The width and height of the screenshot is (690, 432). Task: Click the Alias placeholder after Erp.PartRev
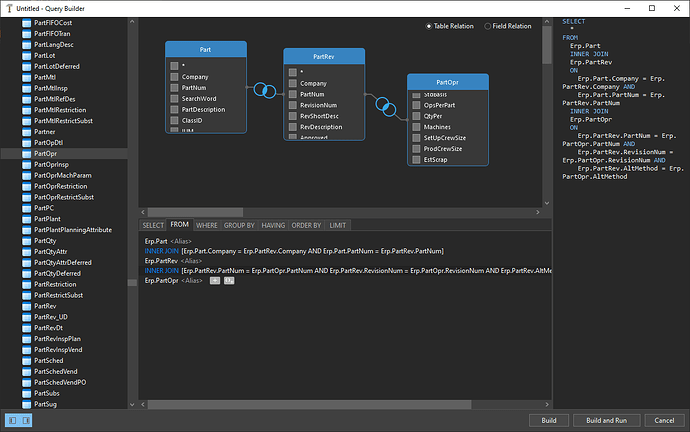click(191, 261)
